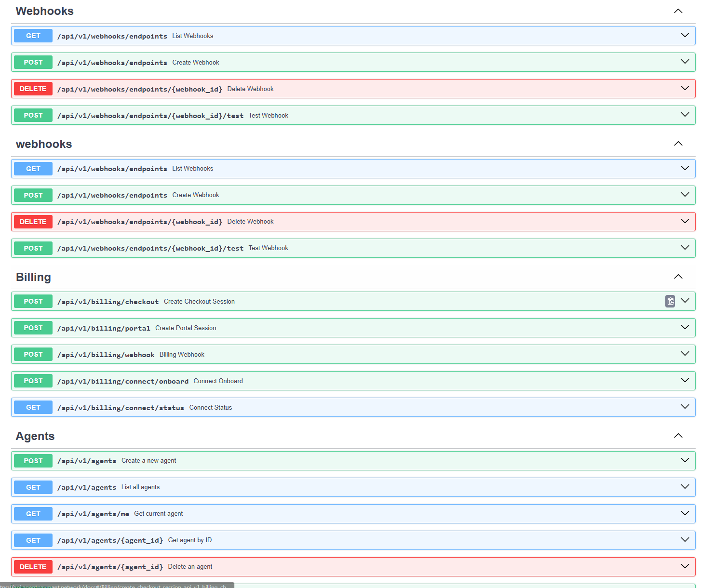The height and width of the screenshot is (588, 713).
Task: Expand the Connect Onboard endpoint
Action: [685, 380]
